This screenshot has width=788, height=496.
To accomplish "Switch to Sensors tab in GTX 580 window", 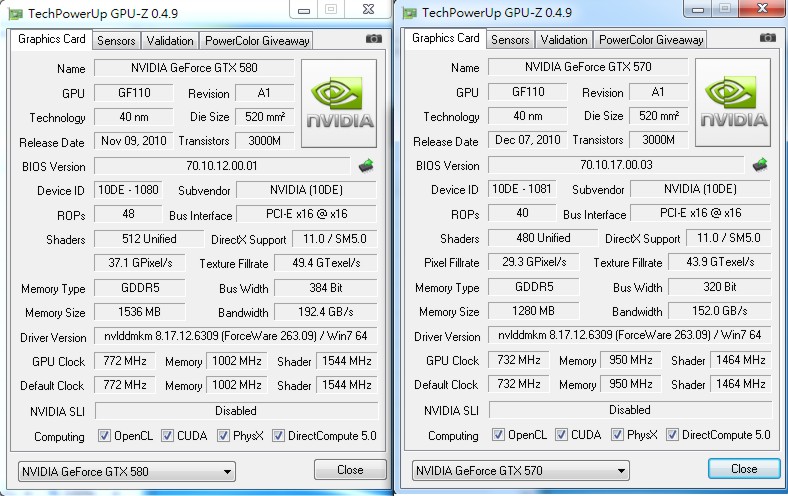I will coord(116,41).
